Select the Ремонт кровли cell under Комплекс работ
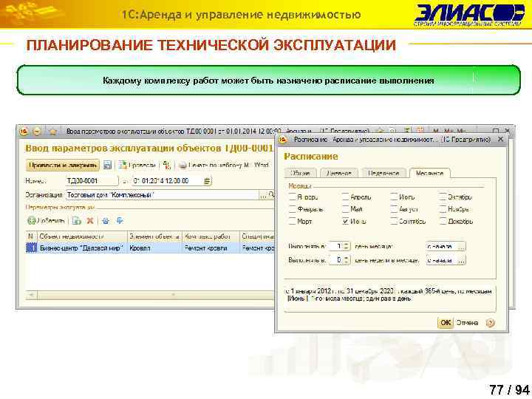This screenshot has height=399, width=532. point(211,248)
